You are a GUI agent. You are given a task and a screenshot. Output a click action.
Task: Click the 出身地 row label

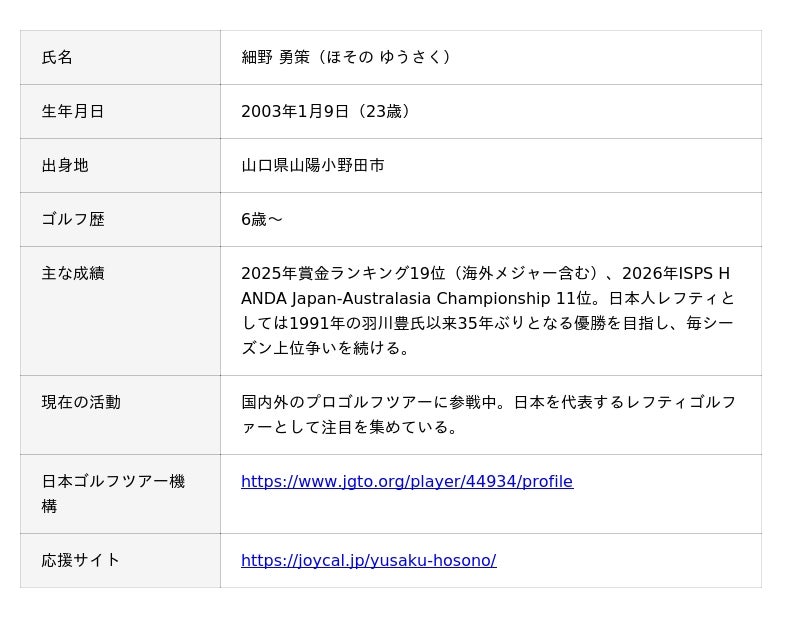tap(65, 166)
